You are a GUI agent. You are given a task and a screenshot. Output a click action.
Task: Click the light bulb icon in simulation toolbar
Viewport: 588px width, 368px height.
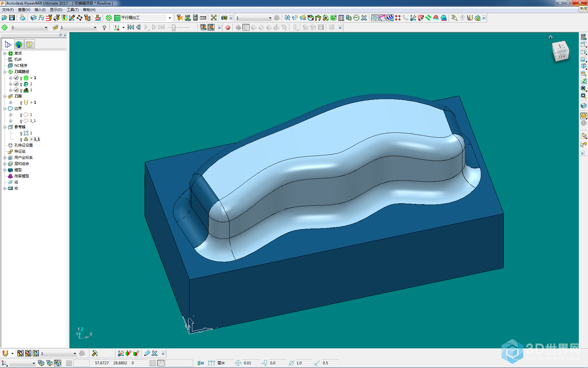coord(104,28)
